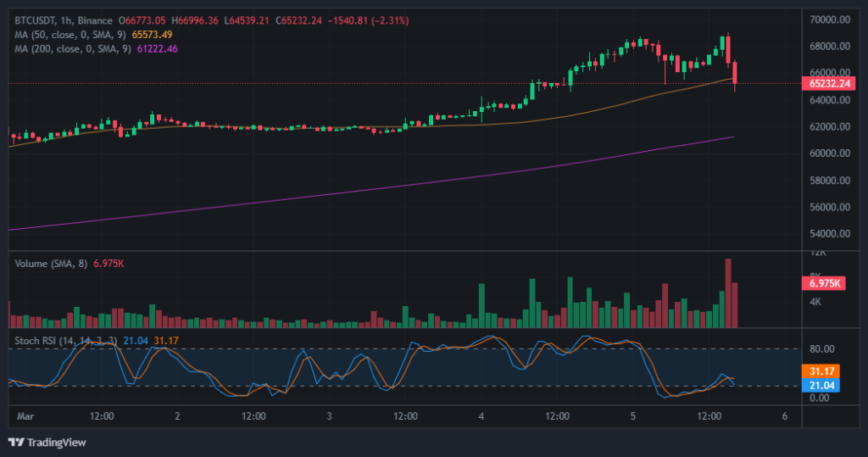Click the 54000.00 price axis label
The width and height of the screenshot is (868, 457).
pos(830,233)
